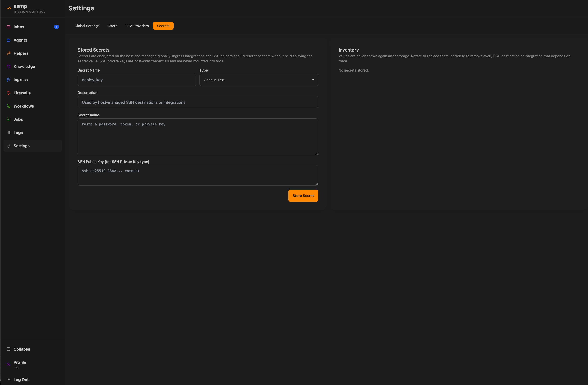Go to Ingress page
This screenshot has width=588, height=385.
[33, 80]
